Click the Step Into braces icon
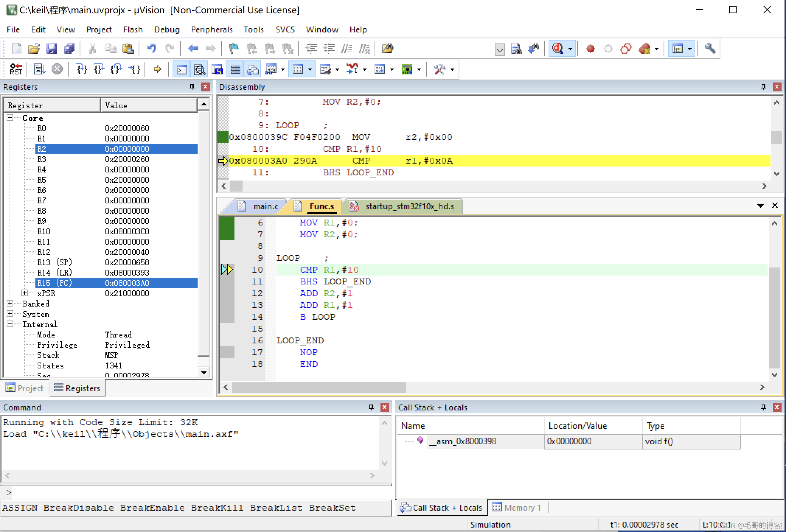This screenshot has height=532, width=786. (x=81, y=69)
